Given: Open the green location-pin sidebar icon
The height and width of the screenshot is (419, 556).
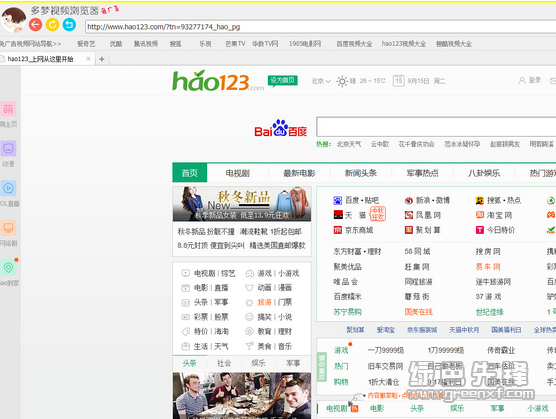Looking at the screenshot, I should (8, 268).
